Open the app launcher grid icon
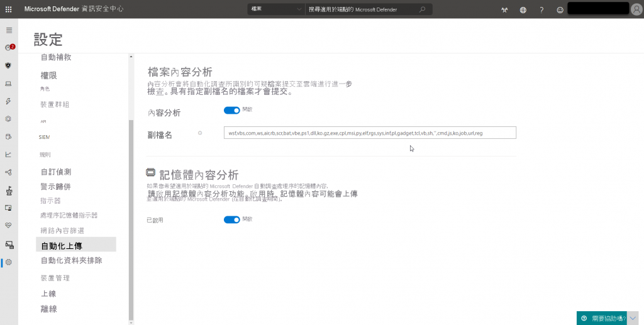The image size is (644, 325). (9, 9)
